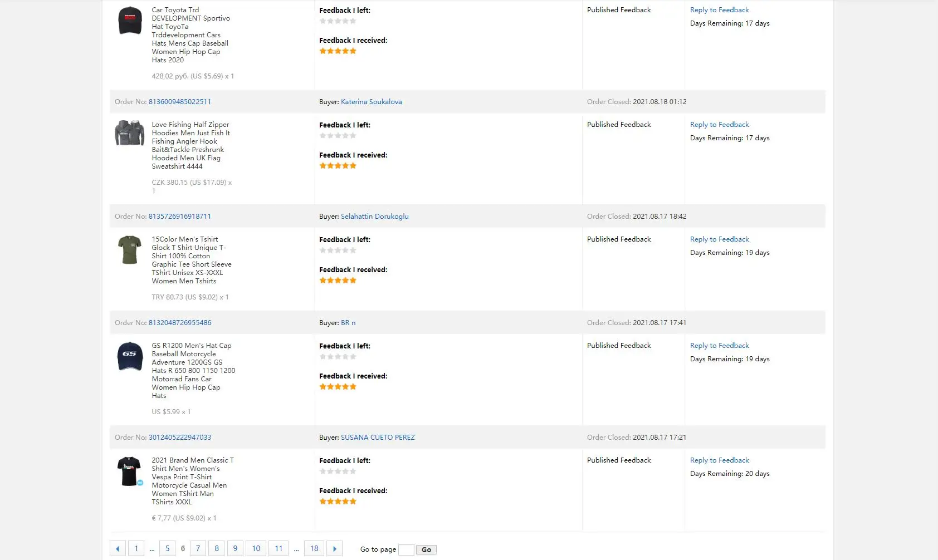Jump to page 18 in pagination
This screenshot has height=560, width=938.
click(x=314, y=549)
